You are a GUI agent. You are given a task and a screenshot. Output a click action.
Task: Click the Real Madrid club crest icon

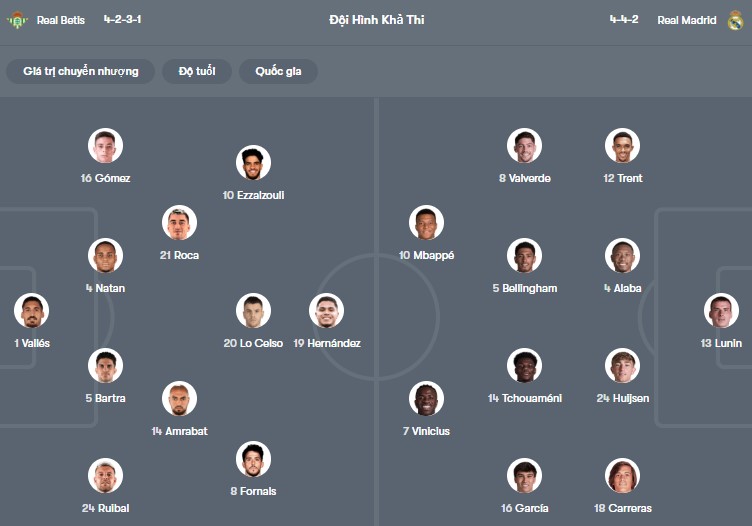(735, 20)
